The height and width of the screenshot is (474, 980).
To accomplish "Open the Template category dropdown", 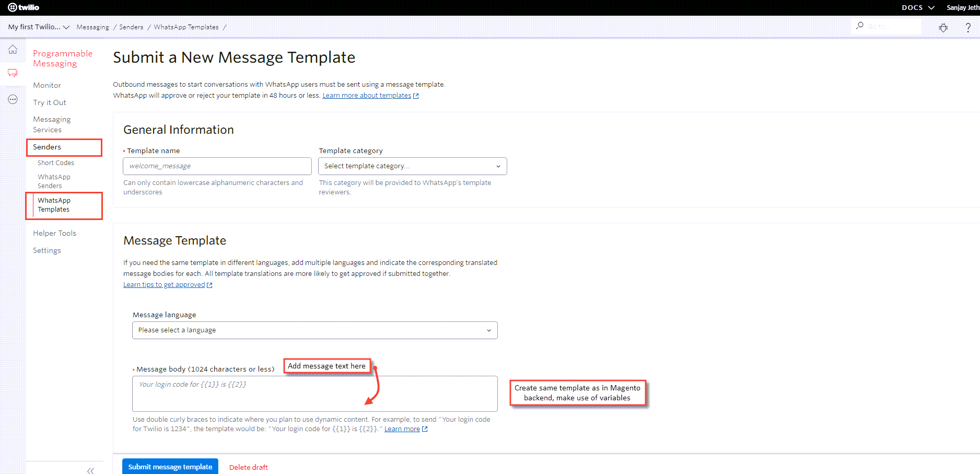I will pyautogui.click(x=413, y=166).
